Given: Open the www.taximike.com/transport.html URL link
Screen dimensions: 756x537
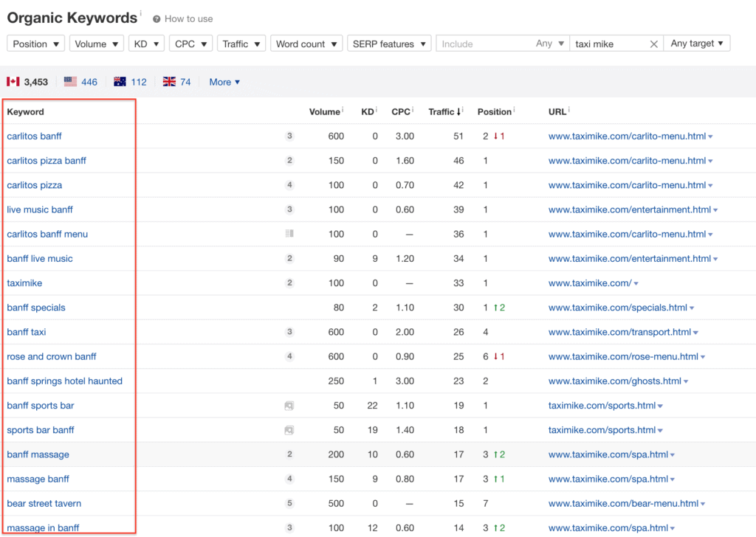Looking at the screenshot, I should [x=619, y=332].
